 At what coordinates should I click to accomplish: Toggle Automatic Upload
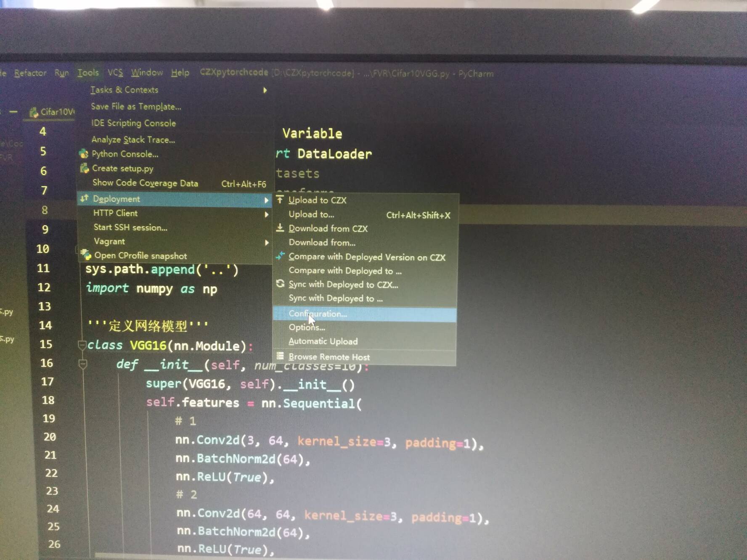pyautogui.click(x=323, y=341)
